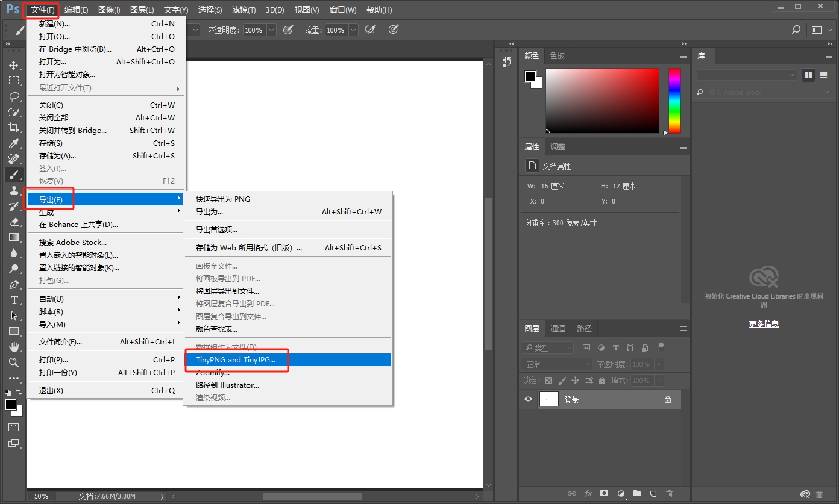Select the Zoom tool in toolbar
The width and height of the screenshot is (839, 504).
click(13, 362)
